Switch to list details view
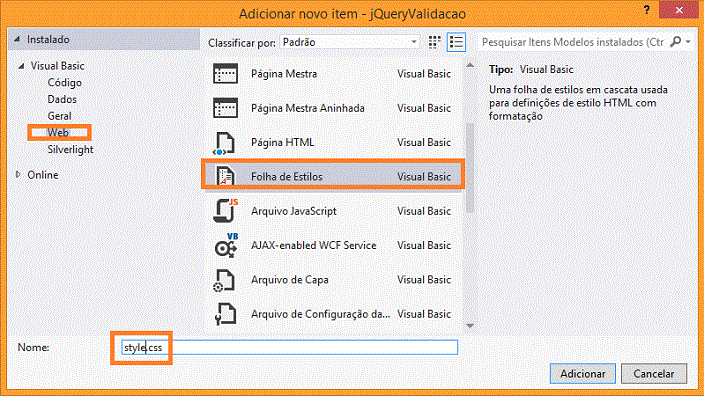704x396 pixels. 456,42
